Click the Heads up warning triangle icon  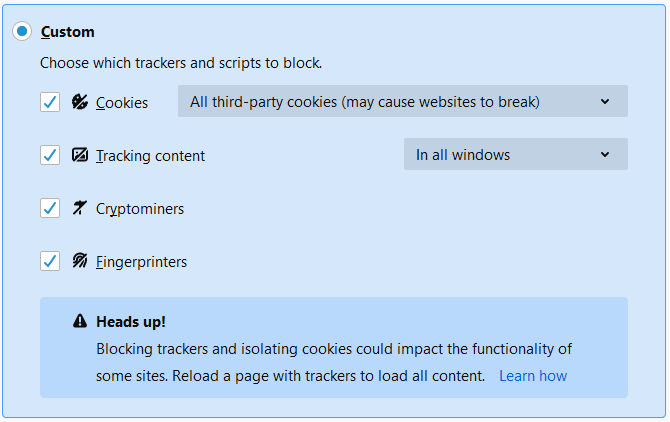coord(80,322)
